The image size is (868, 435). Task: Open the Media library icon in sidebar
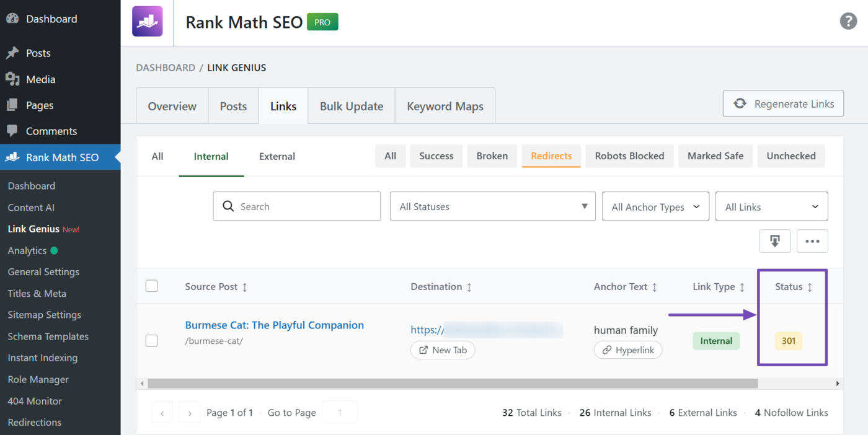point(14,79)
